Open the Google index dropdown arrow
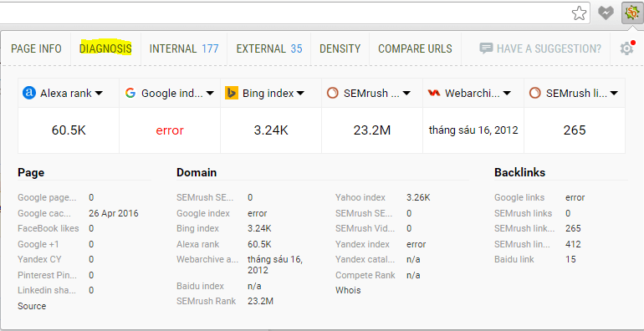The width and height of the screenshot is (644, 331). coord(210,94)
